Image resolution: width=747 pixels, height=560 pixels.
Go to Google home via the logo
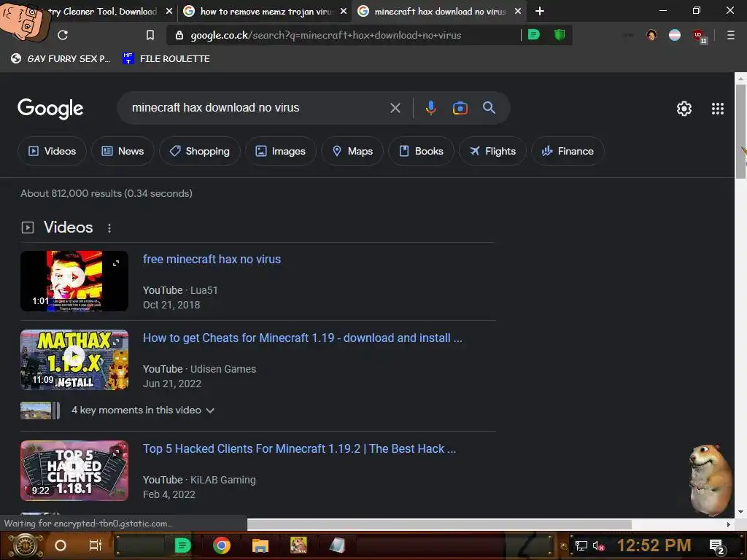pos(50,109)
